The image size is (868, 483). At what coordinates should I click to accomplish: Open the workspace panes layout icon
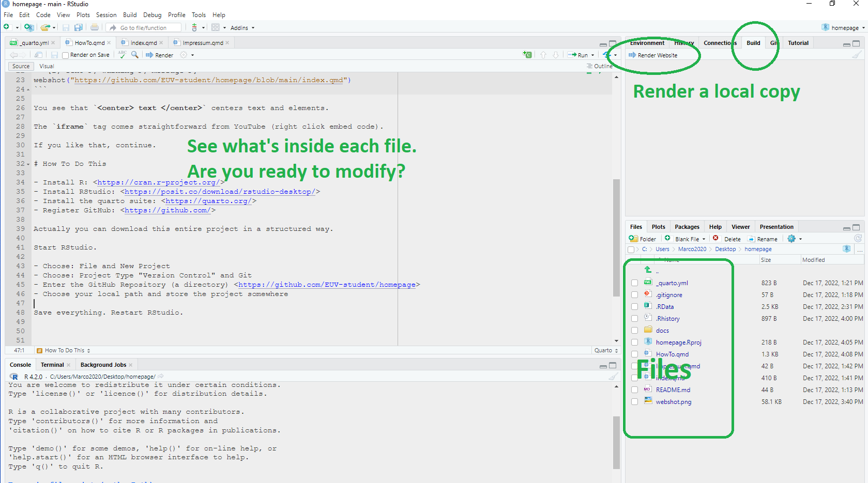pyautogui.click(x=216, y=27)
